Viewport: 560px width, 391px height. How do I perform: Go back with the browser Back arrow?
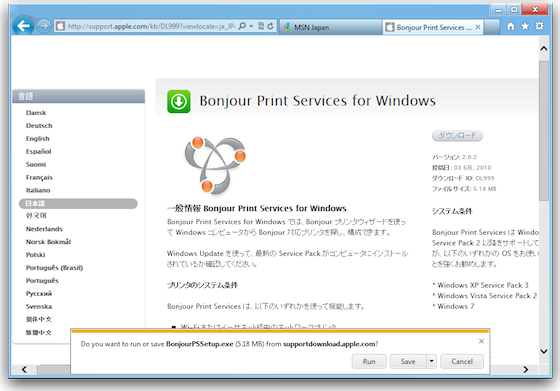pos(23,26)
